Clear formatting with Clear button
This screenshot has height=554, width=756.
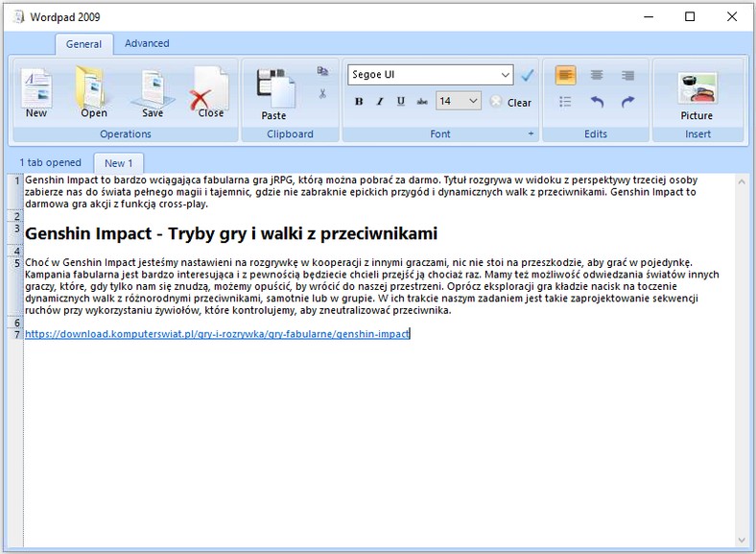click(x=510, y=103)
